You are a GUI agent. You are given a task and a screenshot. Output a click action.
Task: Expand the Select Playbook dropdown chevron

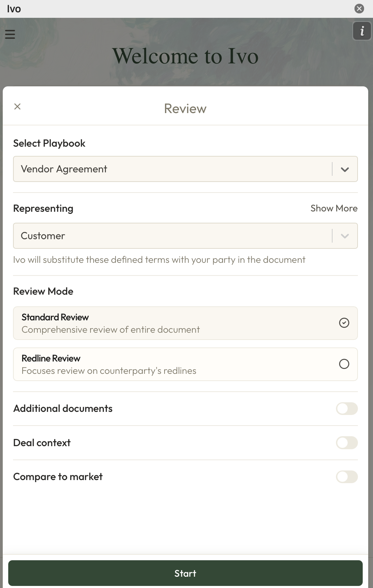point(345,169)
